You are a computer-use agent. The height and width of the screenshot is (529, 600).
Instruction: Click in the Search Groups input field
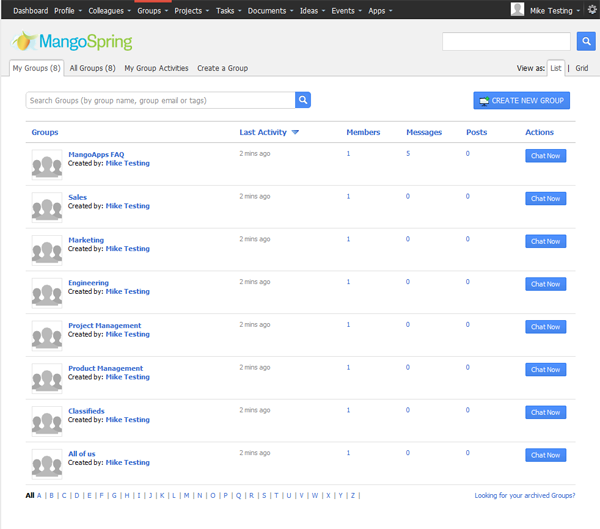pyautogui.click(x=160, y=100)
